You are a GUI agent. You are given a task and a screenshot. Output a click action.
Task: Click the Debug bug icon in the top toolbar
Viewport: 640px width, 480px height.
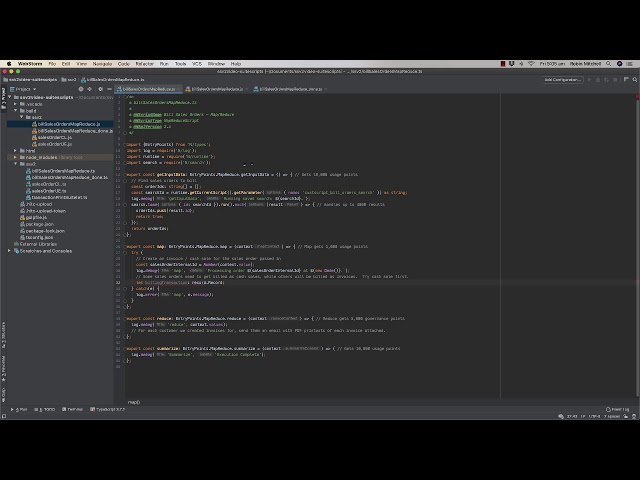pos(598,80)
